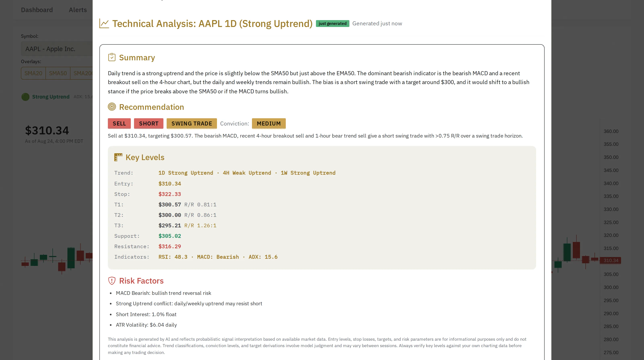Click the SWING TRADE badge
The image size is (644, 360).
[192, 123]
